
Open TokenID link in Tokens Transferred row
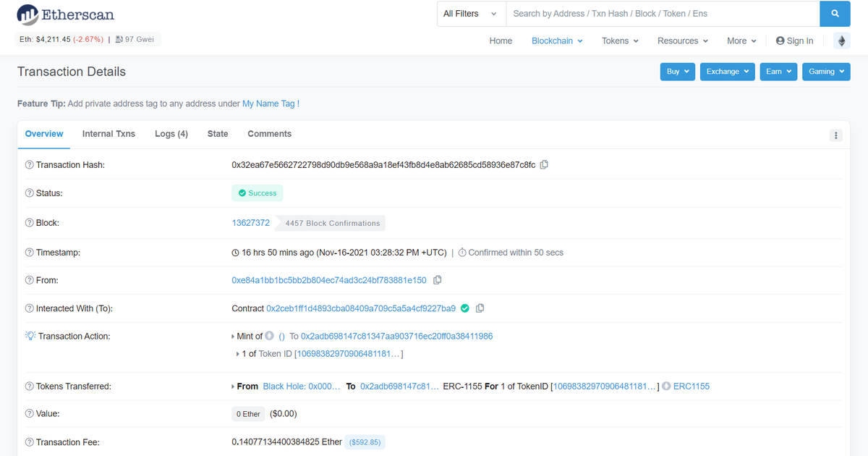point(605,387)
